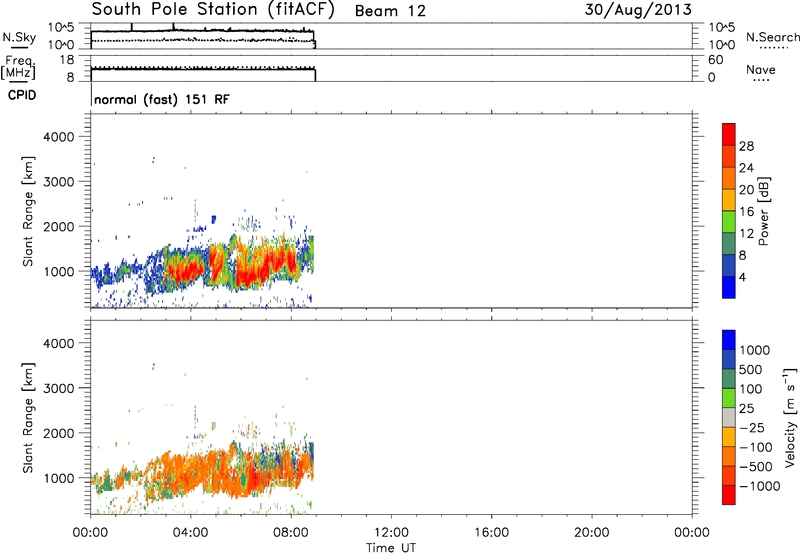Click the 60 tick on Nave axis
The width and height of the screenshot is (800, 554).
coord(715,60)
